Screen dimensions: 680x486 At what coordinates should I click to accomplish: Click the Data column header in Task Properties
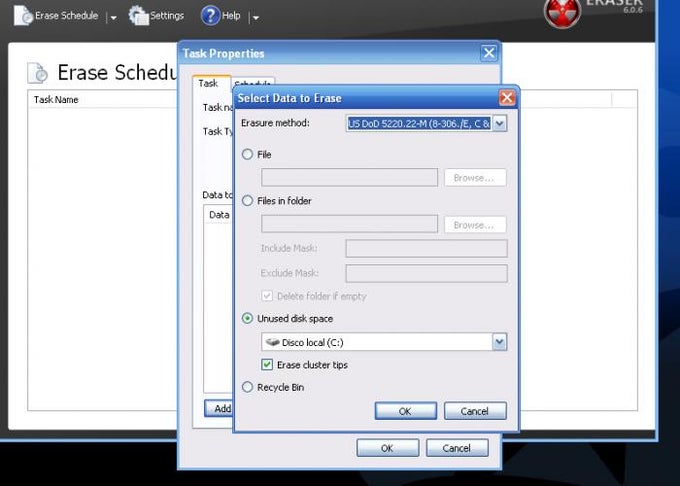point(219,215)
